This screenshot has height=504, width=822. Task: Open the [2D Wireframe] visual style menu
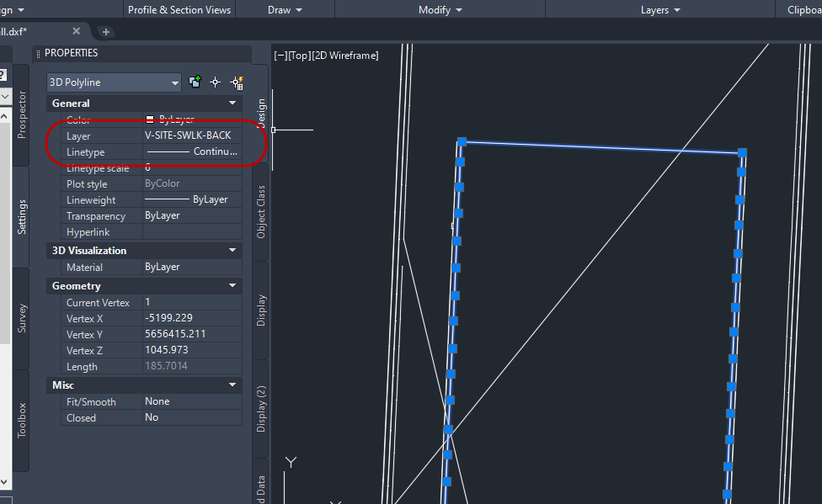coord(345,56)
